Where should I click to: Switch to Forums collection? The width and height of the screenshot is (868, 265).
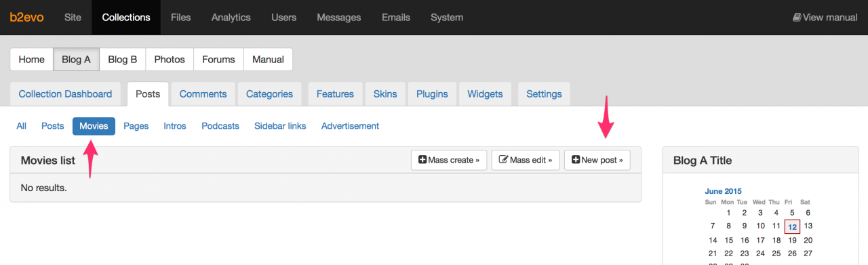218,59
